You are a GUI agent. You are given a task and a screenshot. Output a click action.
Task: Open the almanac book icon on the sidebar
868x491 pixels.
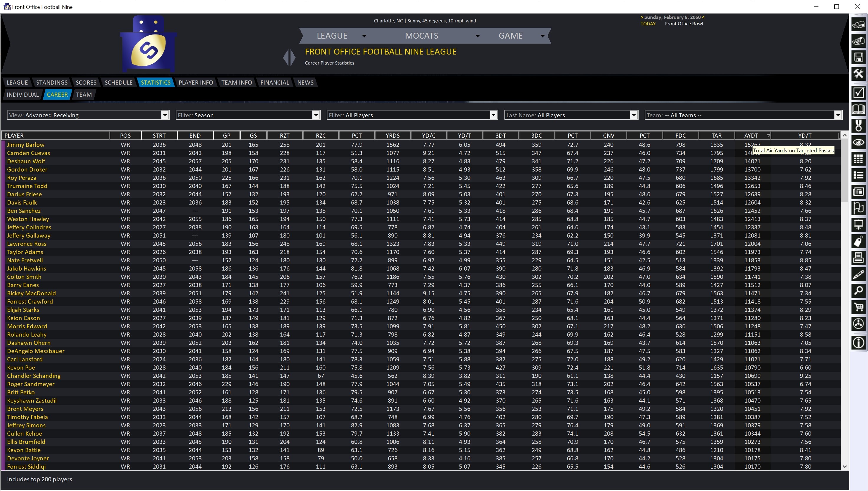click(859, 109)
